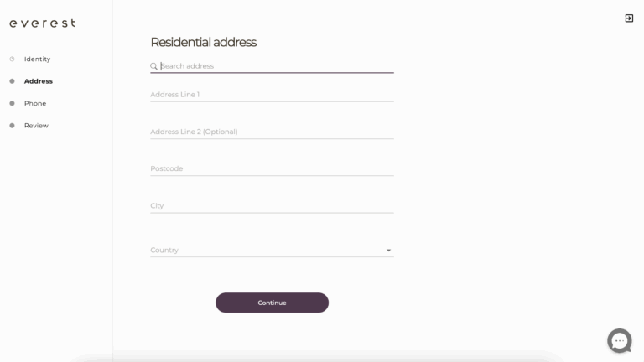Expand the Country dropdown arrow
Image resolution: width=644 pixels, height=362 pixels.
click(x=388, y=251)
